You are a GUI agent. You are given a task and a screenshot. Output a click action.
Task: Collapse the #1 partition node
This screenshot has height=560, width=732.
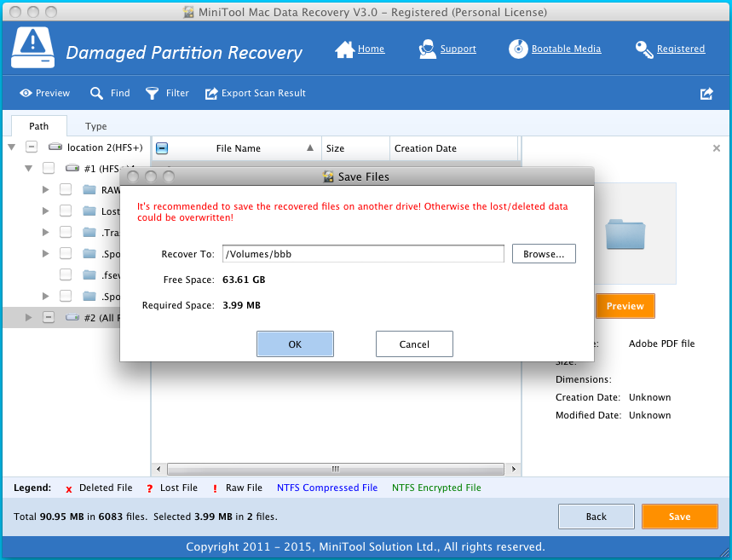coord(28,168)
